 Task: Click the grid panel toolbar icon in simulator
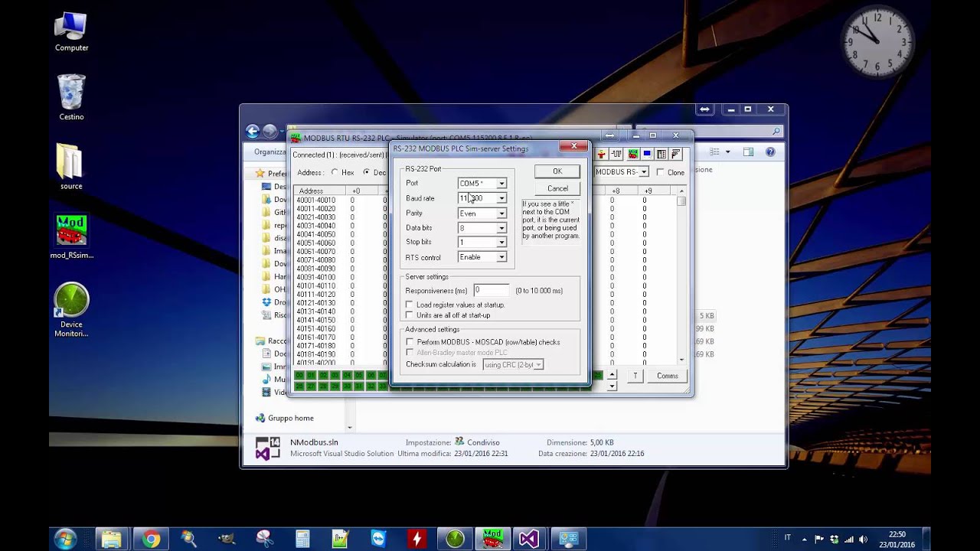pyautogui.click(x=661, y=155)
